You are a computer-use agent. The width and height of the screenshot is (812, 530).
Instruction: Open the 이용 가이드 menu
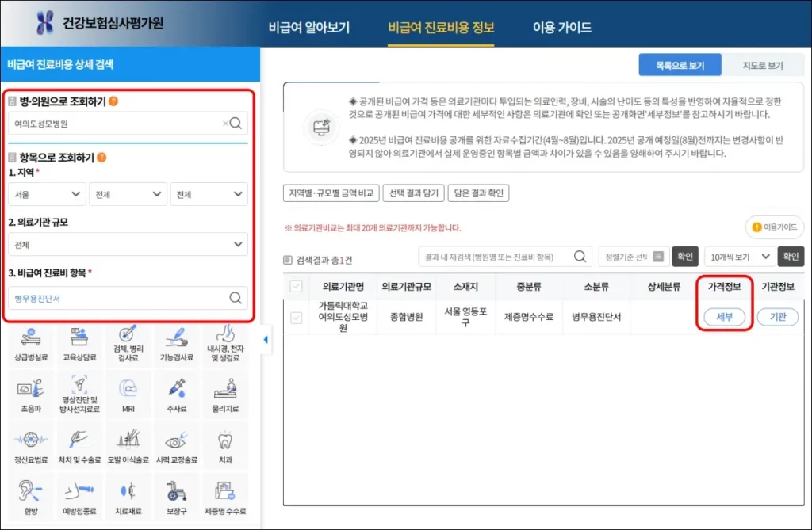562,28
